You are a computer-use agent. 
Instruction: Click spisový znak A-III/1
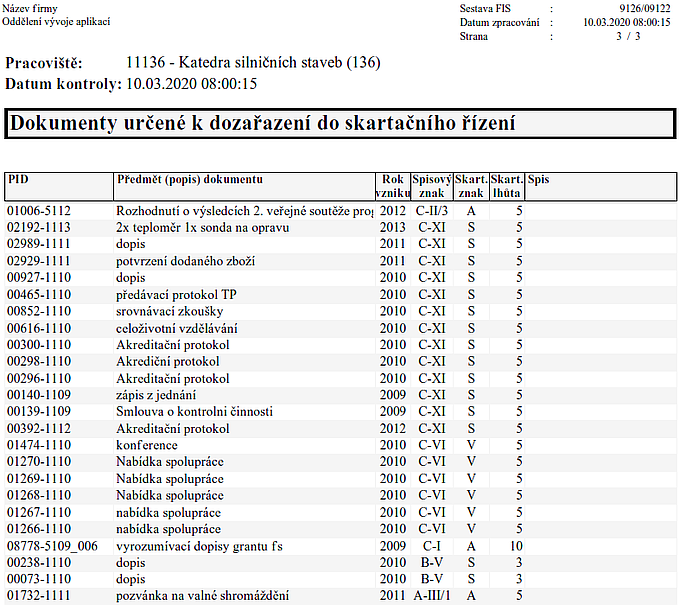pyautogui.click(x=432, y=596)
